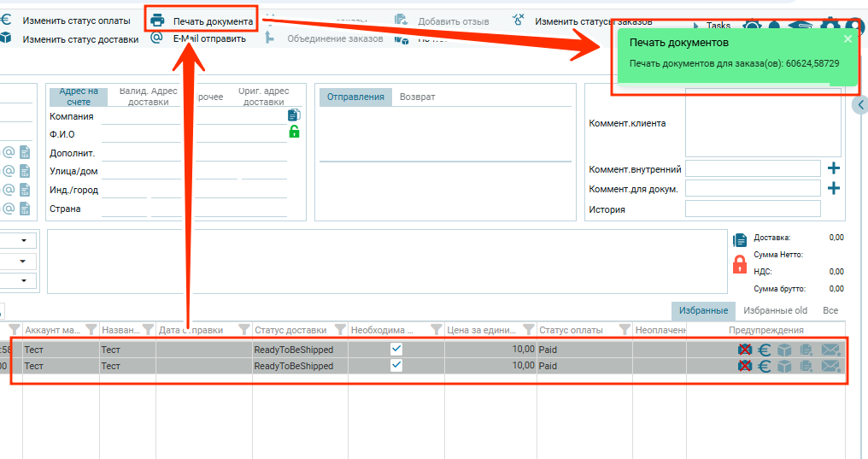Screen dimensions: 868x459
Task: Collapse the right side panel chevron
Action: tap(860, 104)
